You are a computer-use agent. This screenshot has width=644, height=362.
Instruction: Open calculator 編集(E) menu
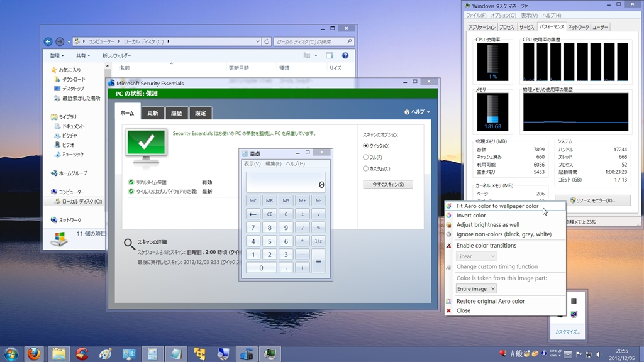pos(274,163)
